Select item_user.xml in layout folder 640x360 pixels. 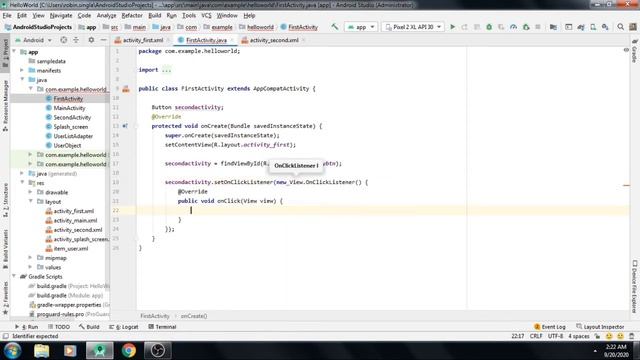click(x=71, y=249)
